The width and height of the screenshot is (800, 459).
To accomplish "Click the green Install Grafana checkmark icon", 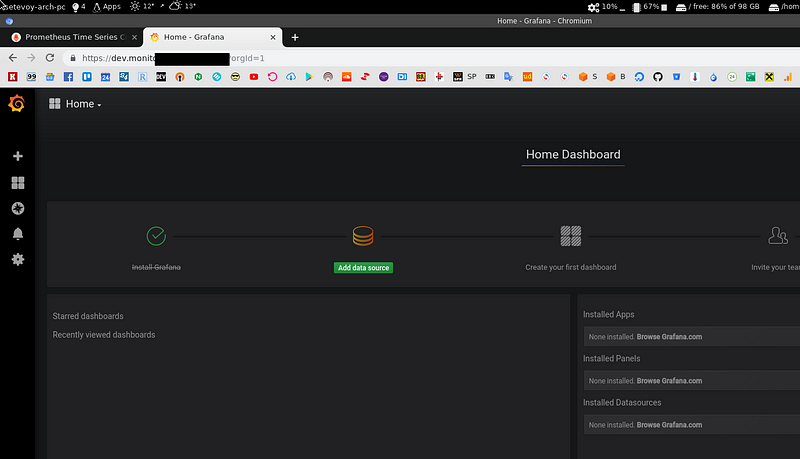I will (156, 236).
